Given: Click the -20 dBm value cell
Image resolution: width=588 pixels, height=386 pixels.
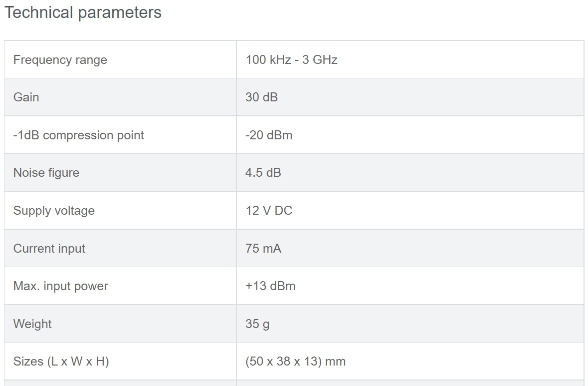Looking at the screenshot, I should (410, 135).
